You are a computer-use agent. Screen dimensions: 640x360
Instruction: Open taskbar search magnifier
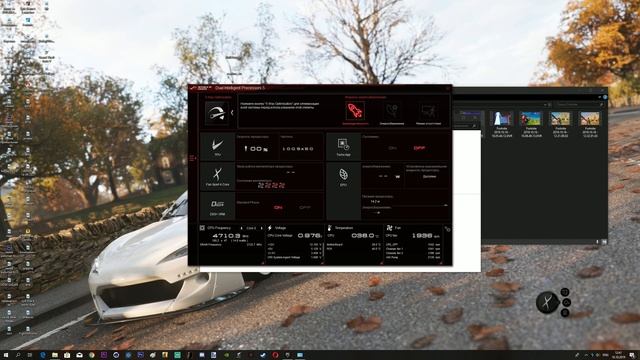click(18, 355)
